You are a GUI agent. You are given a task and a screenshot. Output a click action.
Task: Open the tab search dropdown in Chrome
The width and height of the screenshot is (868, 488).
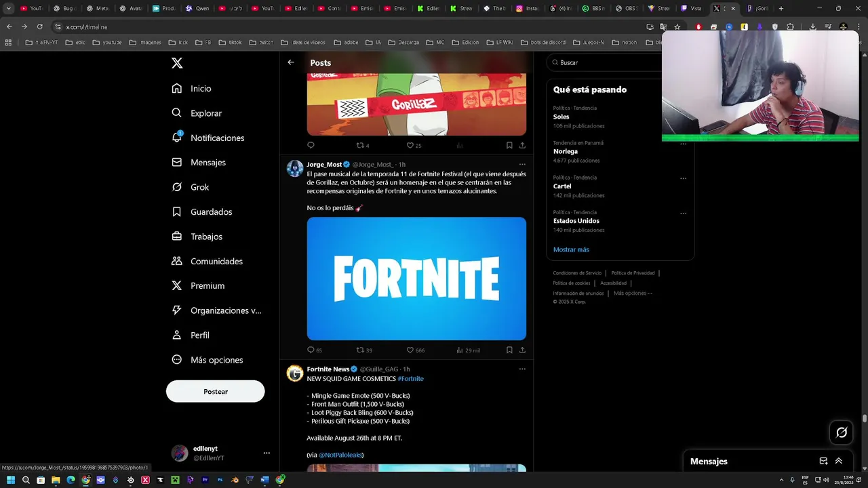9,9
